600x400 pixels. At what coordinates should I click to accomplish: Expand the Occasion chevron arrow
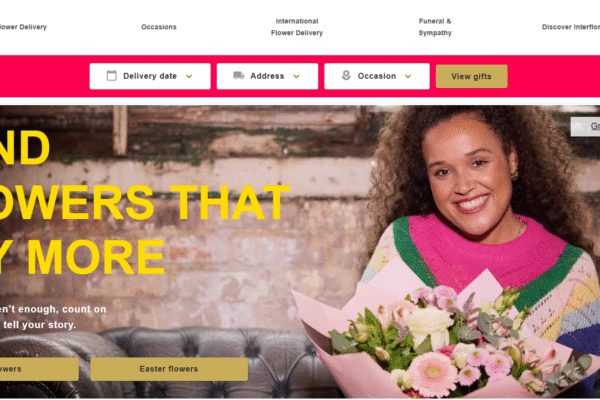(408, 76)
